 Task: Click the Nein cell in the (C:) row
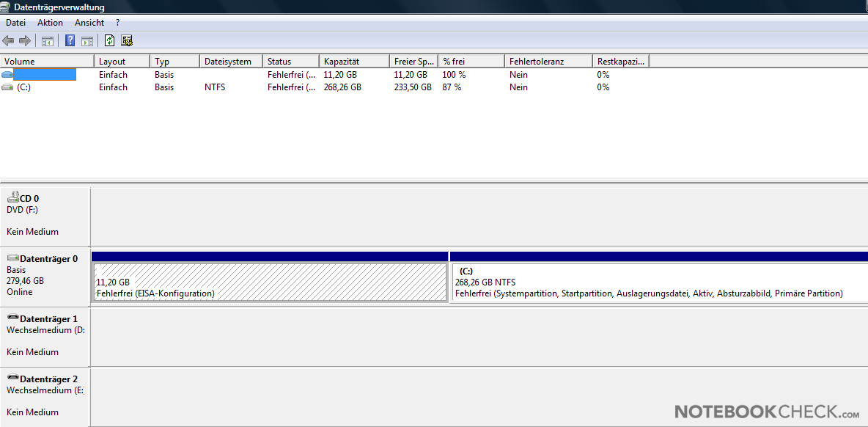(519, 87)
